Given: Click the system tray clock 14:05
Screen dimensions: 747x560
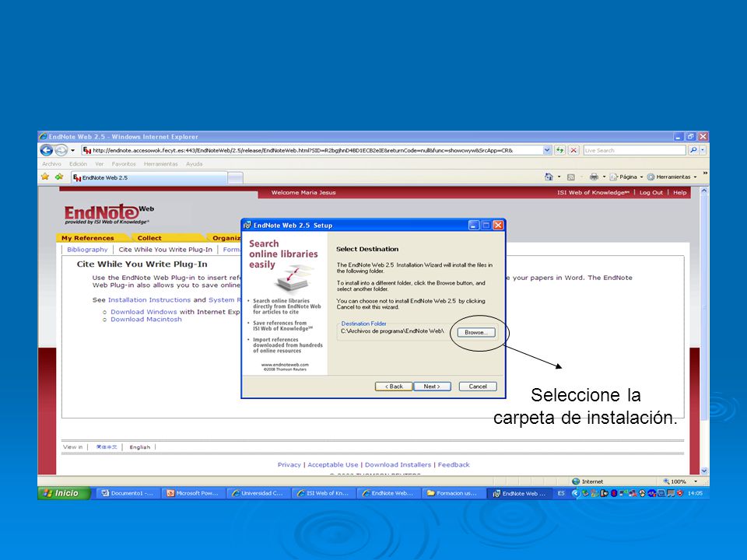Looking at the screenshot, I should (696, 493).
